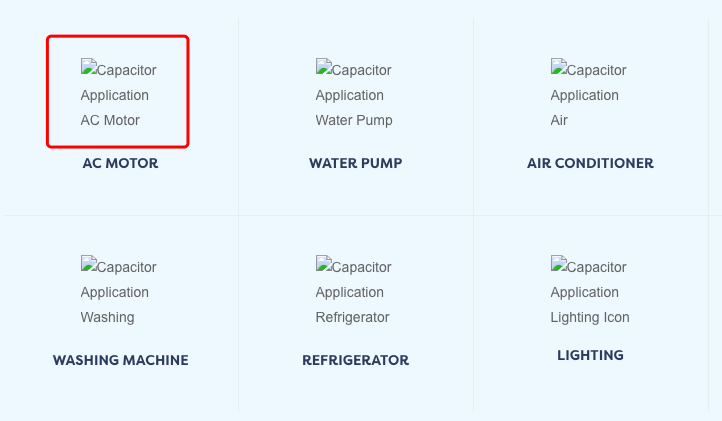Open the AC MOTOR heading link
Screen dimensions: 722x421
click(x=120, y=163)
